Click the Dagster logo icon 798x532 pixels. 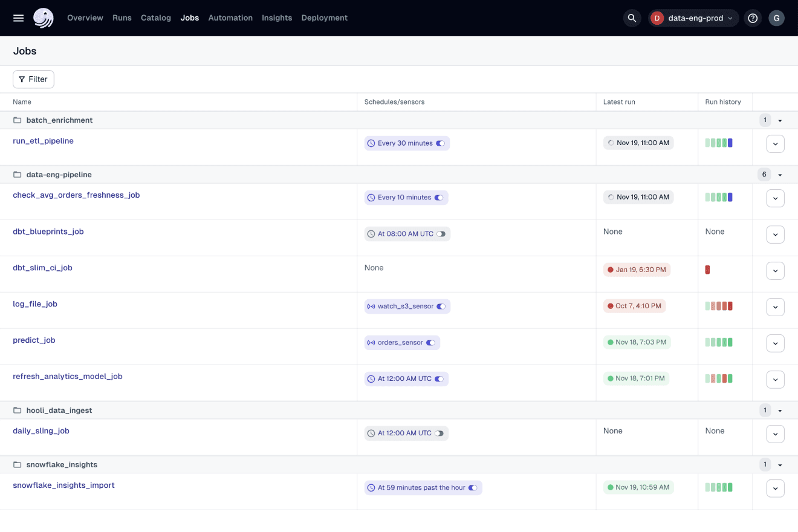(44, 18)
